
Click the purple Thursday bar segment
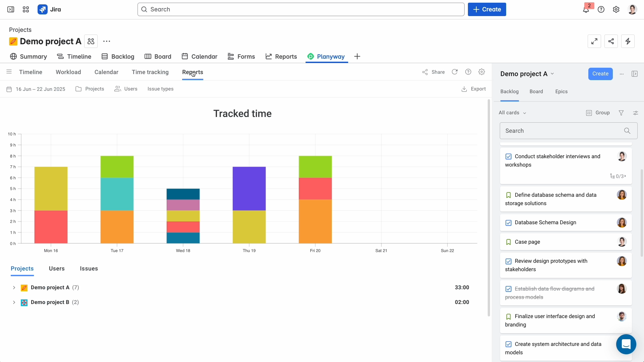(249, 188)
